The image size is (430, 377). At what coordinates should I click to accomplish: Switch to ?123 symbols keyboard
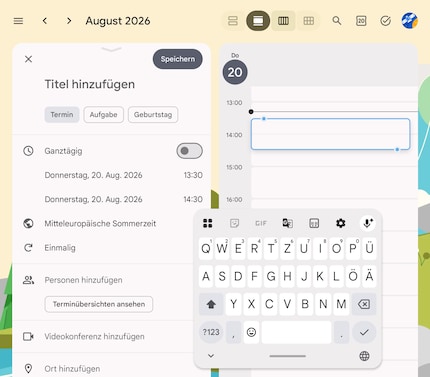point(211,332)
